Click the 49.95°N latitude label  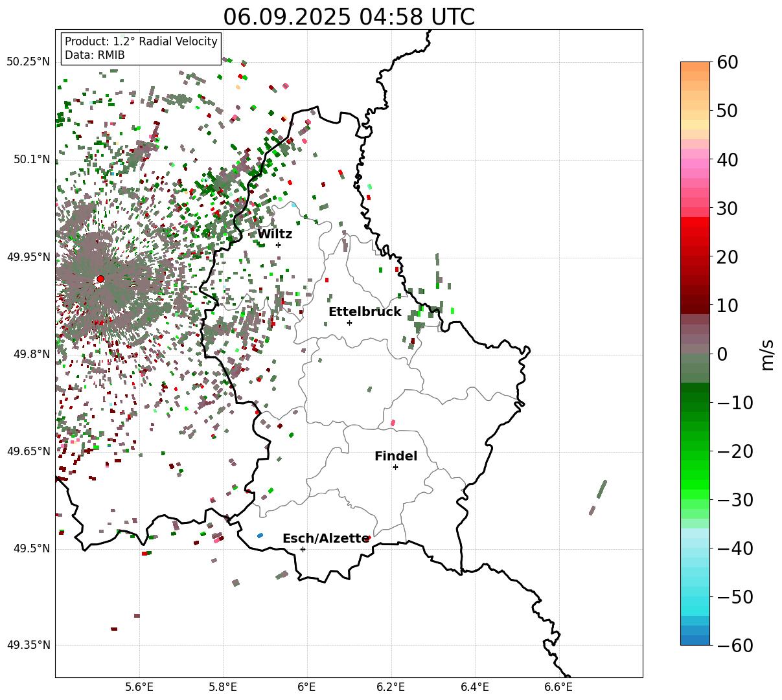[x=28, y=257]
